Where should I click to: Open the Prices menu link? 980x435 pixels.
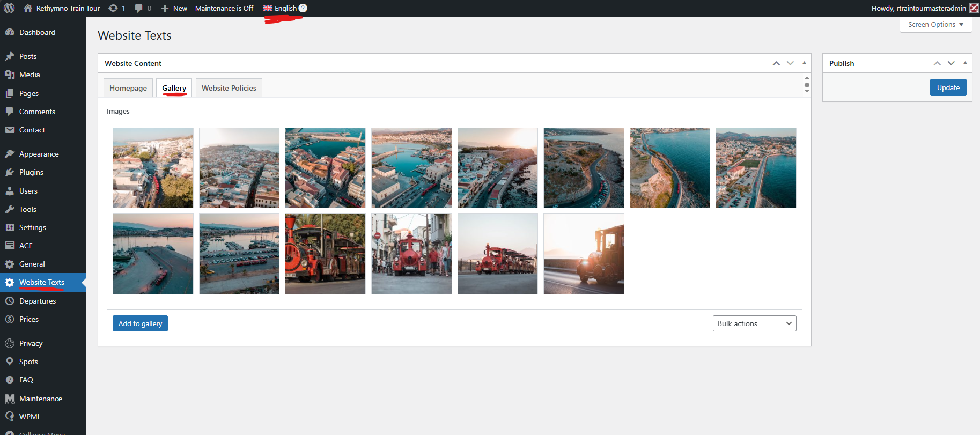(x=29, y=319)
